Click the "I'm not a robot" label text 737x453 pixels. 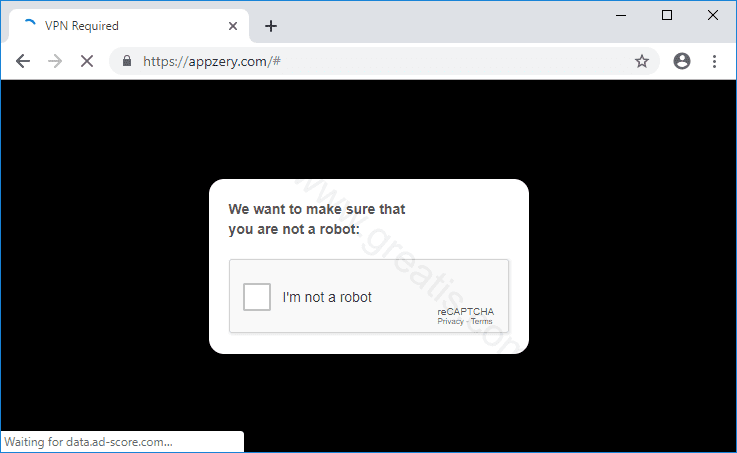click(x=327, y=297)
